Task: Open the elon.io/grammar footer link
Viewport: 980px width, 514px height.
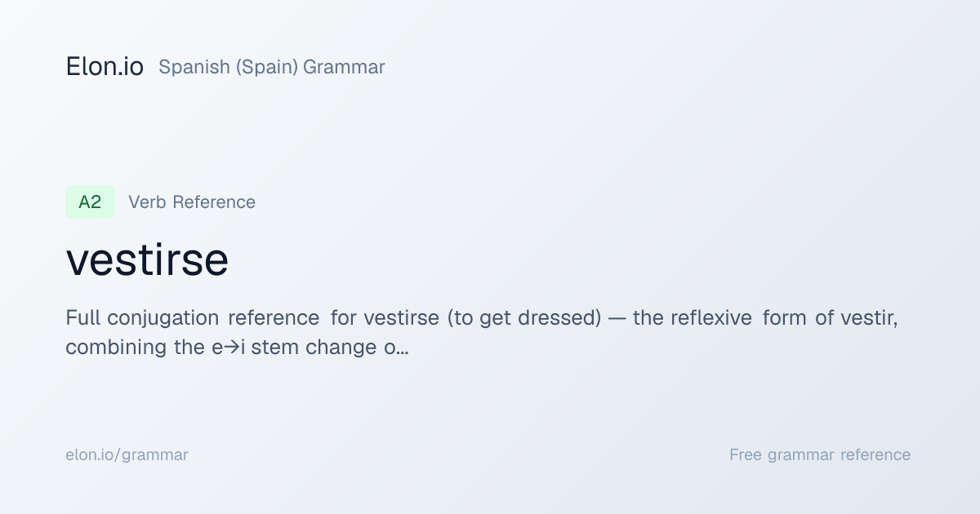Action: tap(127, 455)
